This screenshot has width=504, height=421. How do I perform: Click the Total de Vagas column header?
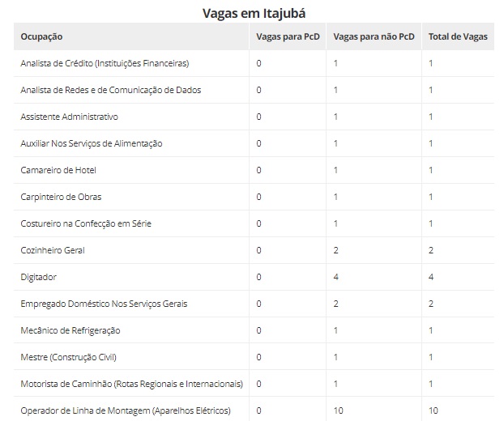point(458,36)
